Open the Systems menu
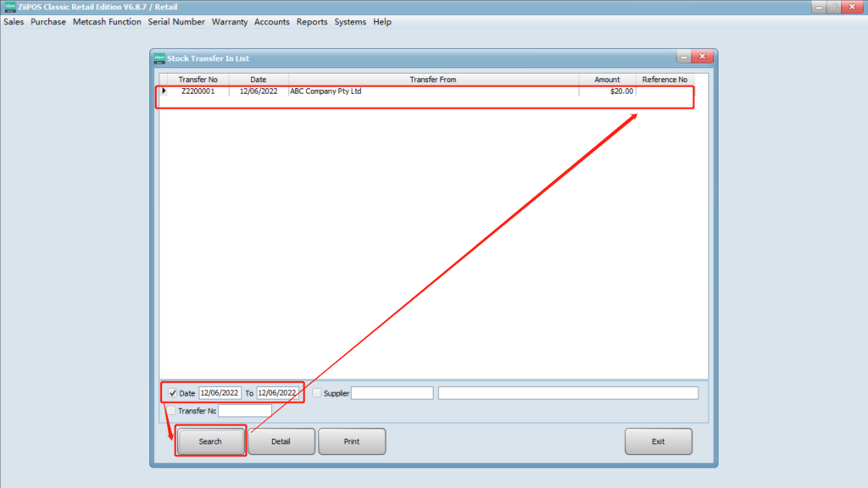Viewport: 868px width, 488px height. click(350, 22)
